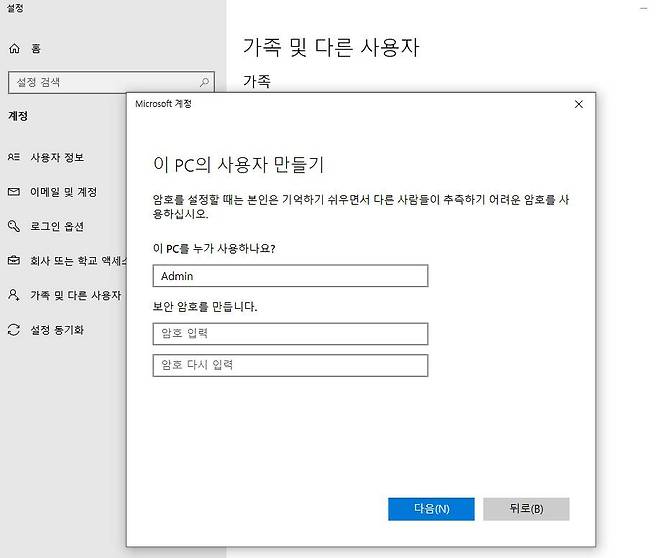Click the person-plus icon for 가족 및 다른 사용자
This screenshot has width=658, height=558.
click(x=13, y=295)
